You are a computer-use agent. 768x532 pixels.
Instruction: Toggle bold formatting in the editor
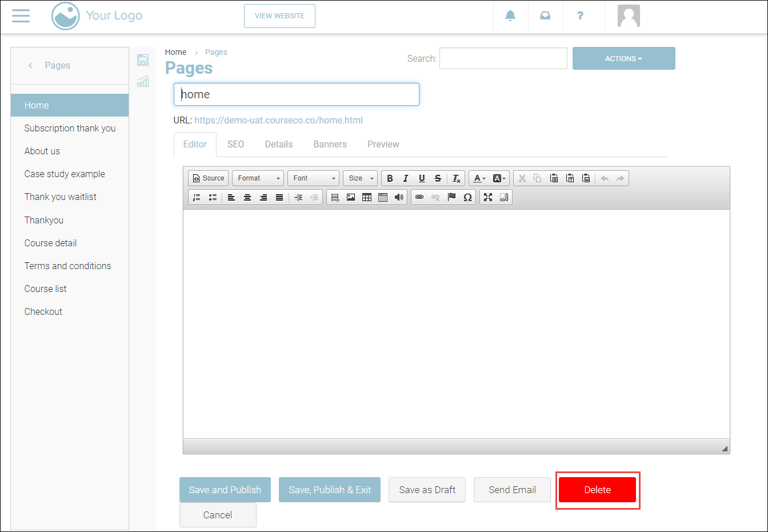(390, 178)
